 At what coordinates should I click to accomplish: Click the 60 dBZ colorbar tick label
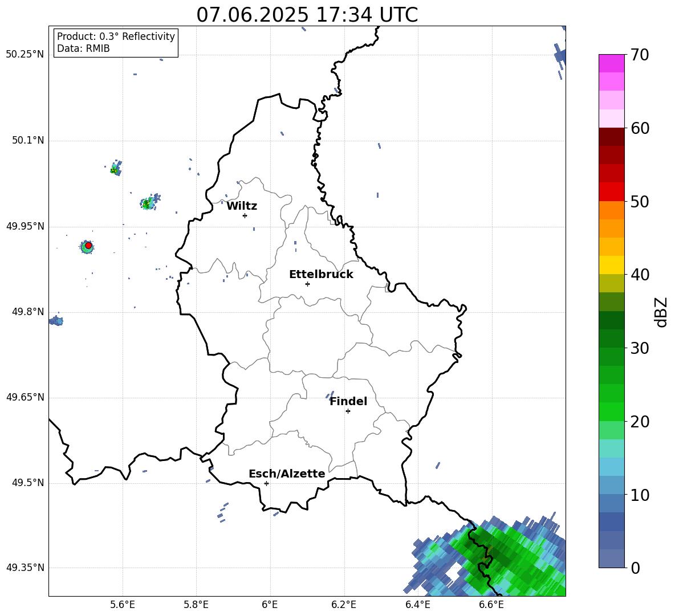pyautogui.click(x=640, y=128)
